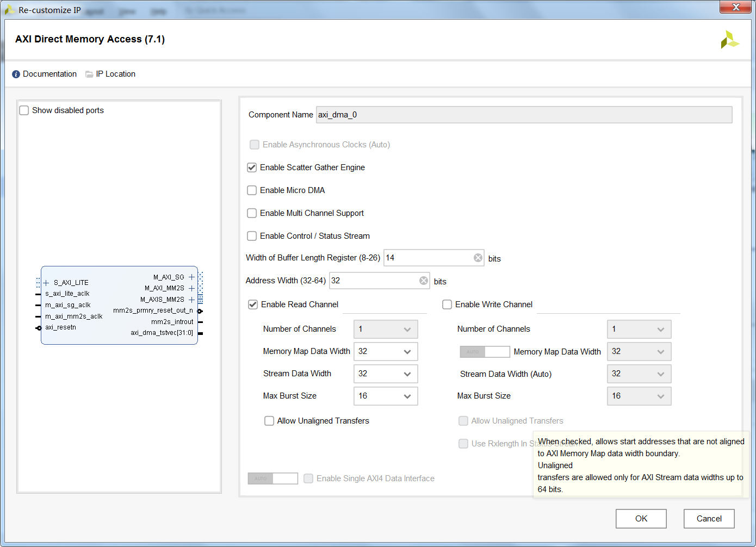Screen dimensions: 756x547
Task: Expand the M_AXI_SG port pins
Action: point(191,277)
